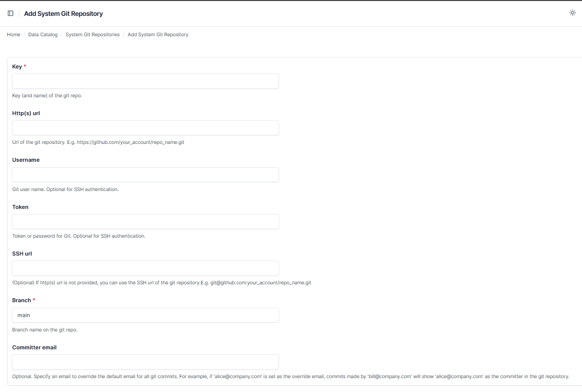Focus the SSH url input field

pyautogui.click(x=145, y=268)
